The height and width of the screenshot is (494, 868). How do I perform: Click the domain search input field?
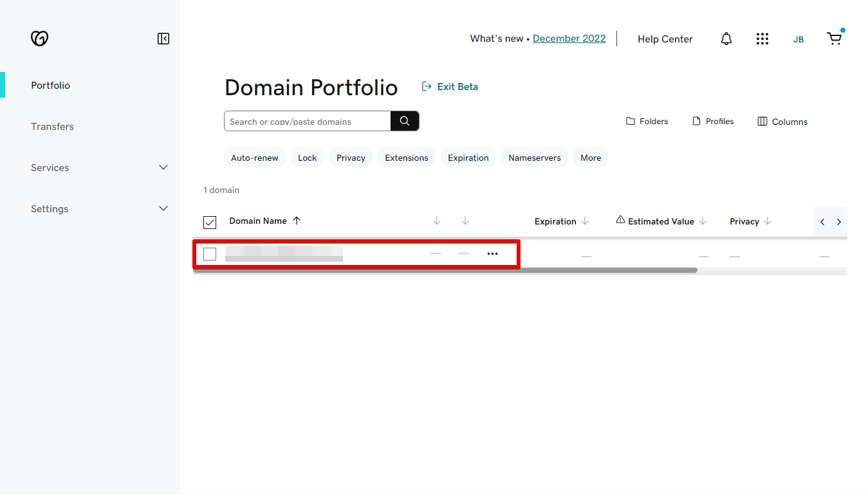coord(308,121)
